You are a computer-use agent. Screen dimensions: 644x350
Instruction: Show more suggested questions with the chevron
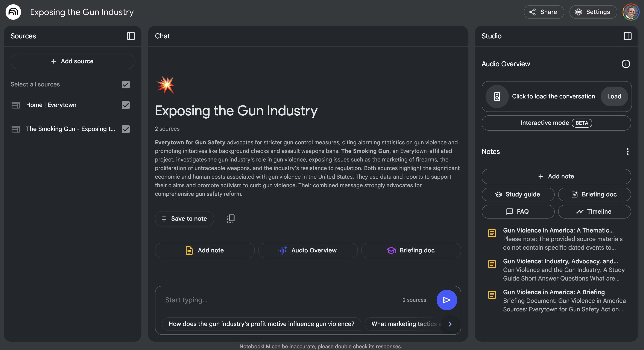[450, 324]
